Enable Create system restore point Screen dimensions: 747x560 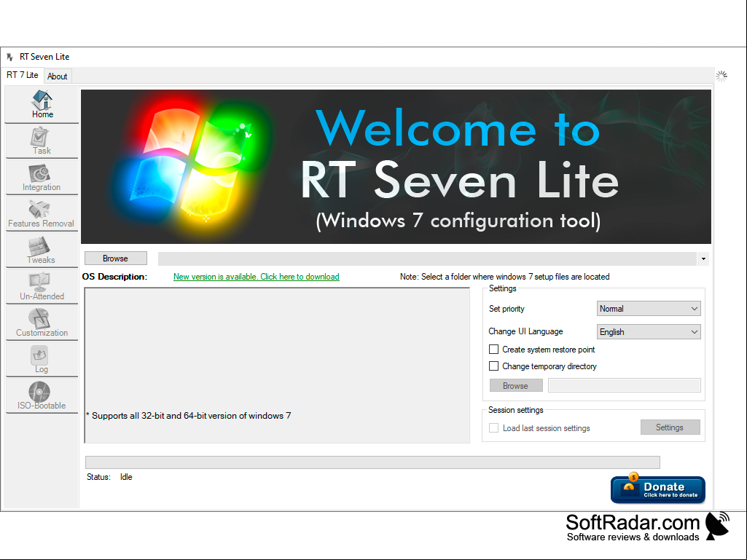point(494,350)
